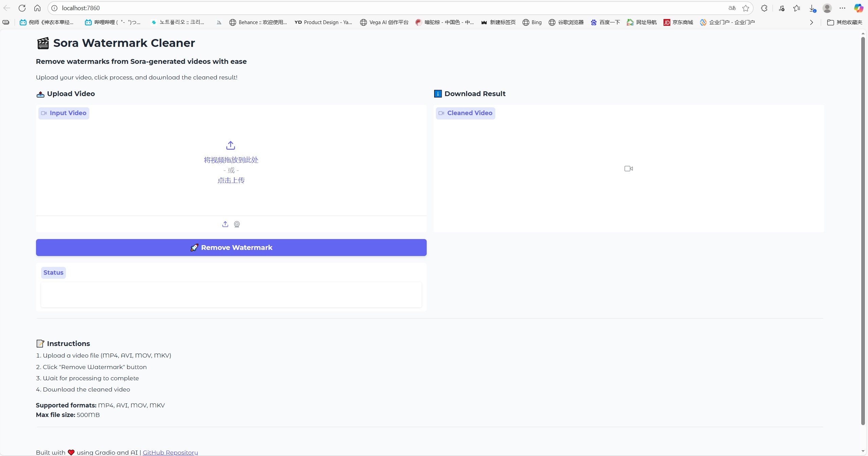The width and height of the screenshot is (868, 456).
Task: Open the browser extensions puzzle icon
Action: point(764,8)
